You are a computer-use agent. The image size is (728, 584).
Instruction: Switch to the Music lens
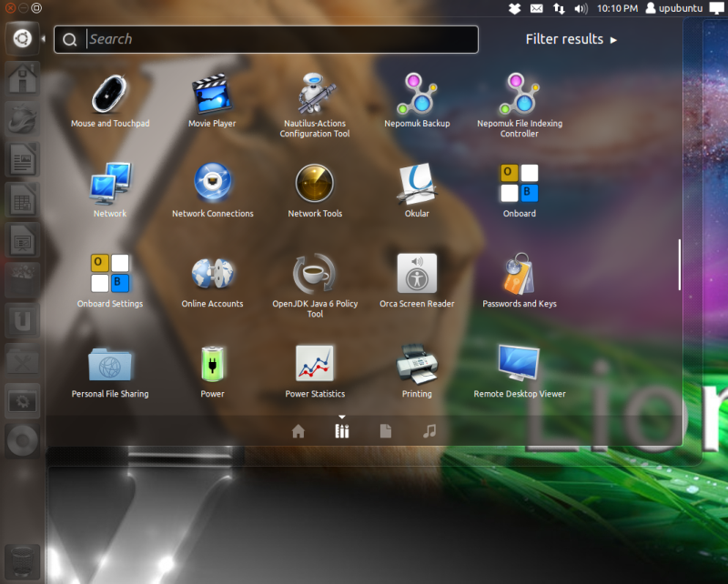[430, 431]
